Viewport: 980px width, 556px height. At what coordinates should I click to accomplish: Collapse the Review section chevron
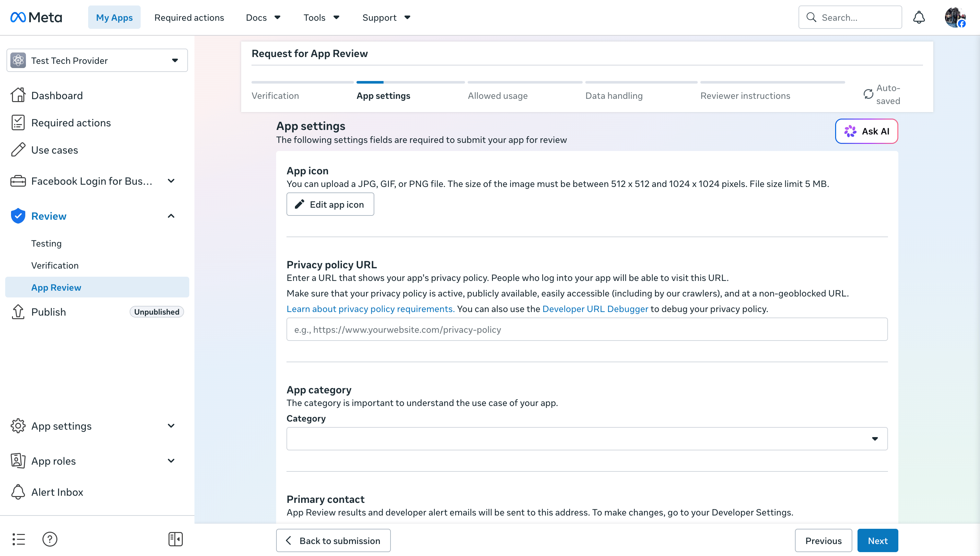pyautogui.click(x=171, y=216)
